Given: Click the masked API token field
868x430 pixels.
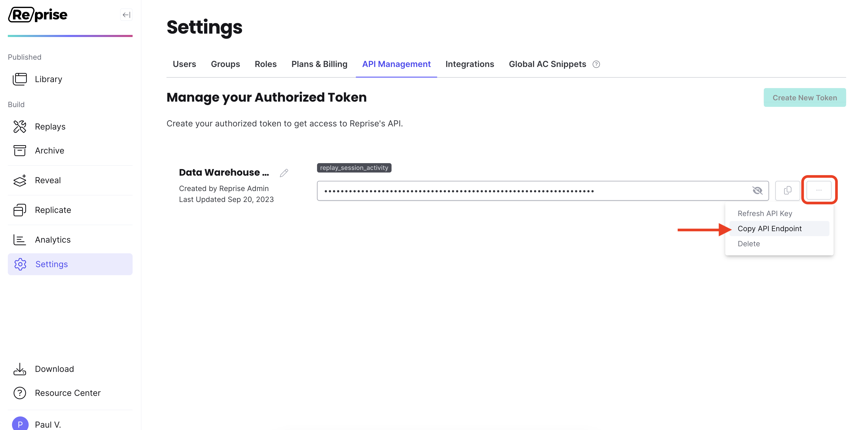Looking at the screenshot, I should tap(542, 191).
